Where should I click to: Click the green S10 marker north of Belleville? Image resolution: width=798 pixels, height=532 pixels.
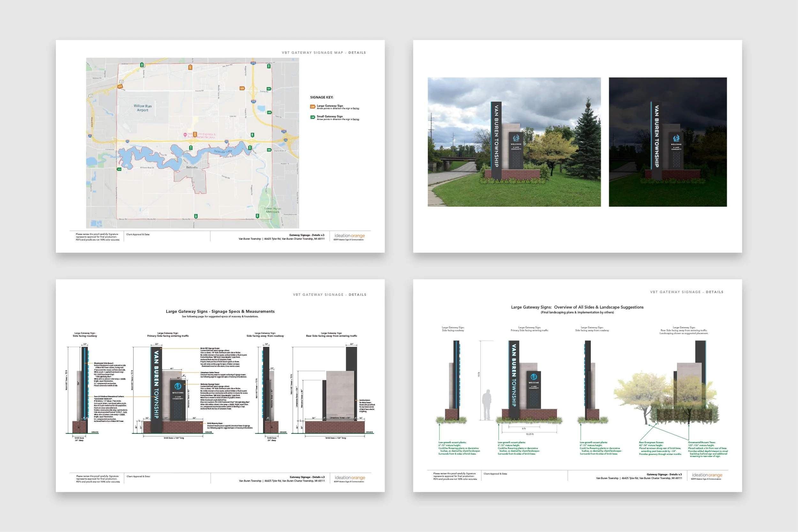click(191, 148)
